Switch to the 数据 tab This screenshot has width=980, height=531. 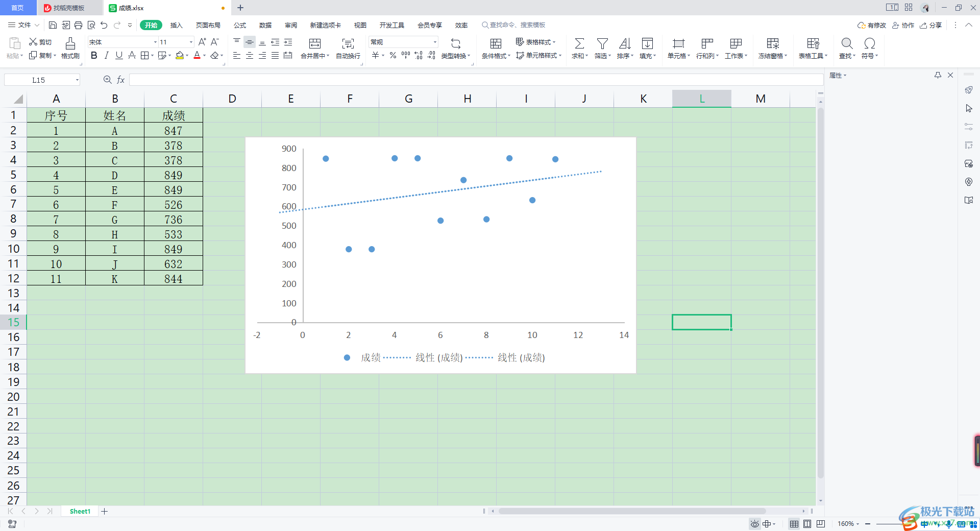coord(265,25)
